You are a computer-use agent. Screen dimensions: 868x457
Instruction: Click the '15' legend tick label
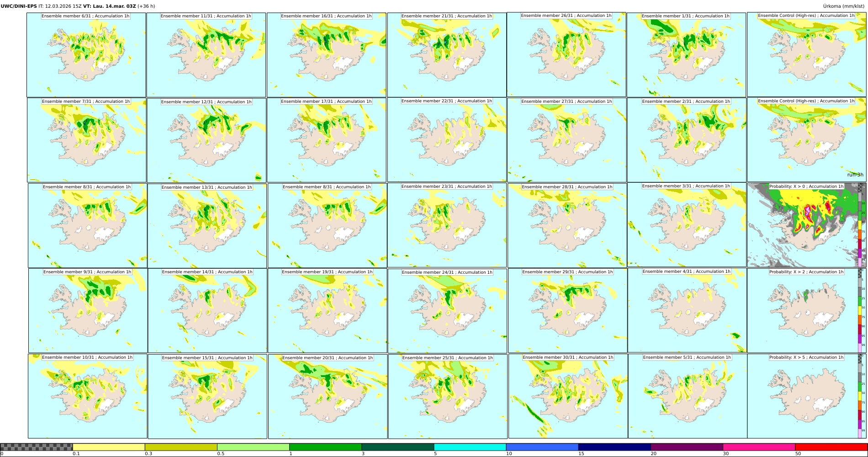coord(581,454)
